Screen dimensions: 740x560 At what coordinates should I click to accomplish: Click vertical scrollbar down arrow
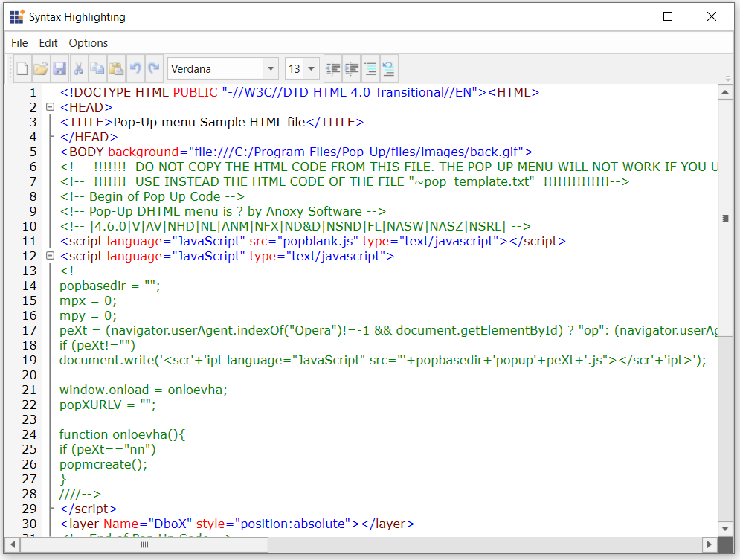coord(725,528)
